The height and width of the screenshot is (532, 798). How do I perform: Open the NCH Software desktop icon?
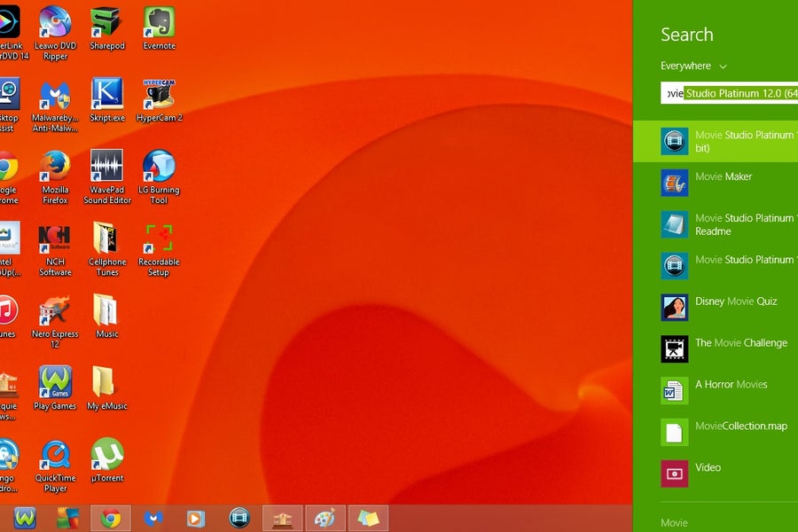click(55, 249)
